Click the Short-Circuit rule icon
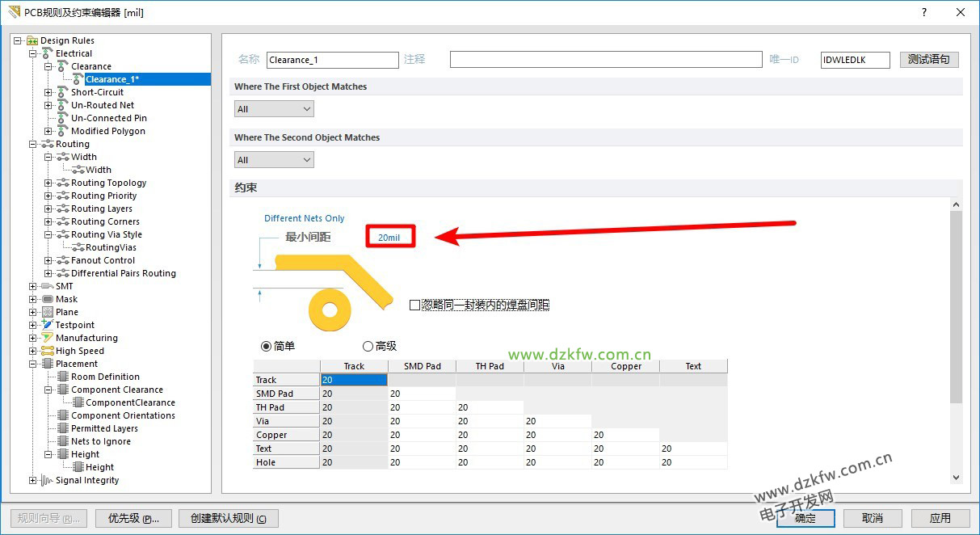This screenshot has width=980, height=535. tap(63, 92)
